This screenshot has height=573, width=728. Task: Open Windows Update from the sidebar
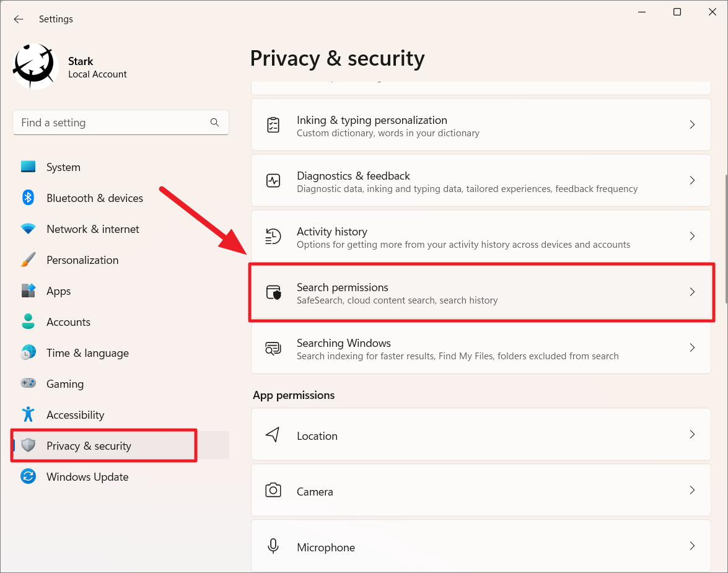pyautogui.click(x=87, y=476)
